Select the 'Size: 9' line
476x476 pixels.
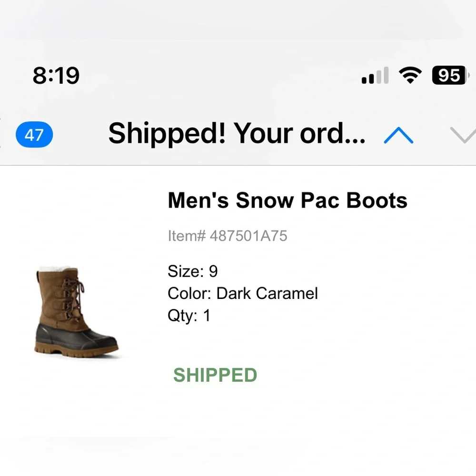click(x=192, y=271)
